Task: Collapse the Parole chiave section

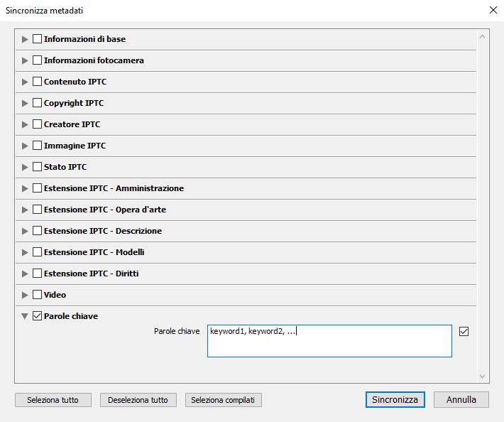Action: tap(26, 316)
